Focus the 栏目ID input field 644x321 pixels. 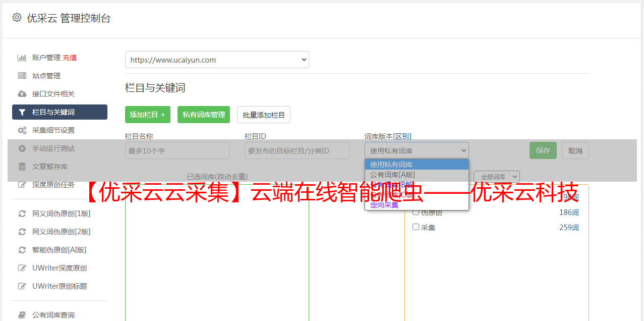click(x=297, y=150)
